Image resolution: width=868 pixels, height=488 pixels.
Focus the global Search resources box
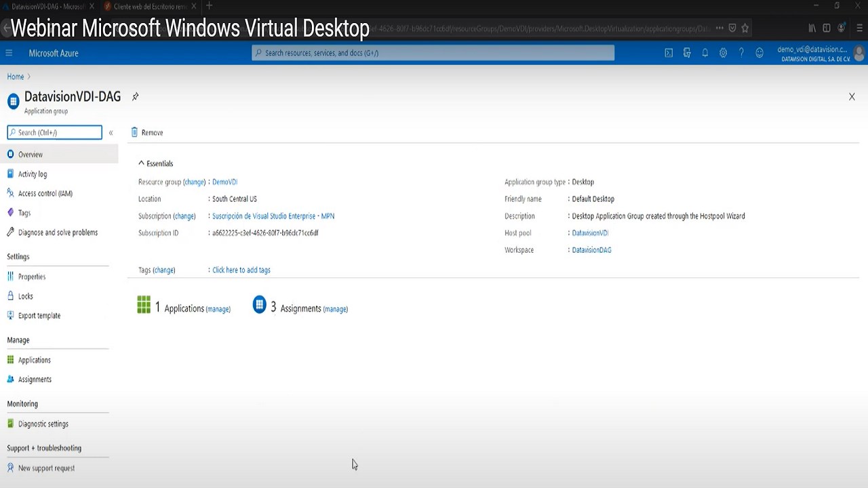click(433, 53)
